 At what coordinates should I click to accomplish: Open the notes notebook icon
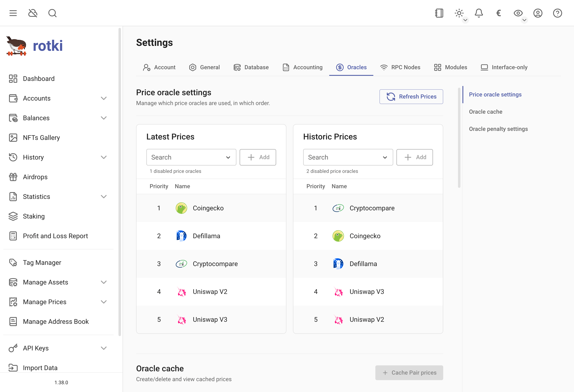coord(439,13)
